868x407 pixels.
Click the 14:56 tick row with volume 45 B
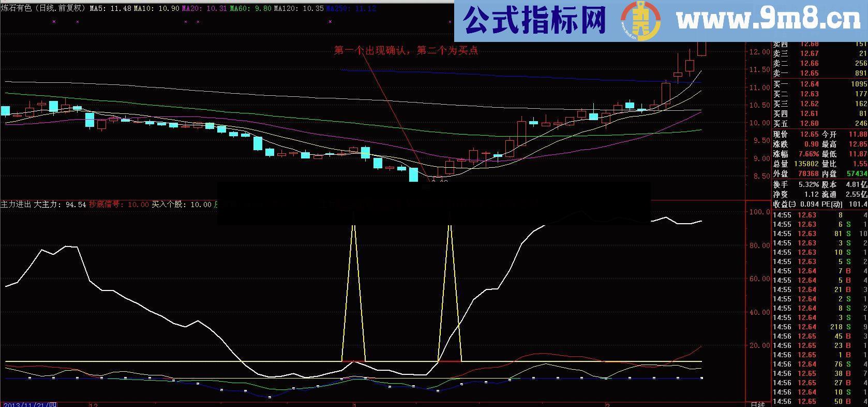820,336
